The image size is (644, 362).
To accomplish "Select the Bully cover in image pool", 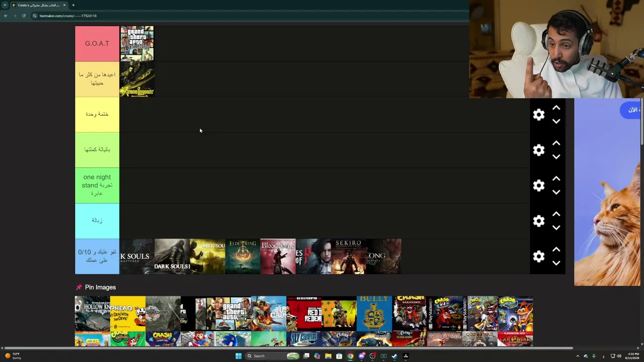I will (374, 314).
